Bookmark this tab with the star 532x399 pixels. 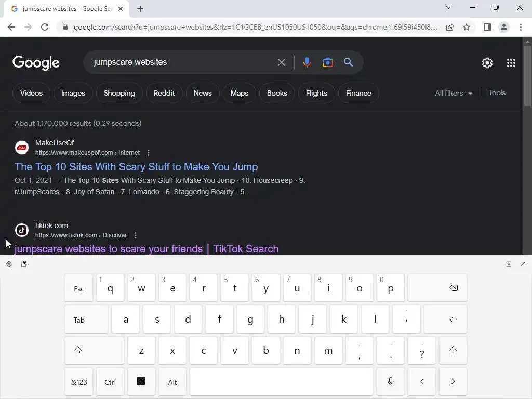pyautogui.click(x=467, y=27)
